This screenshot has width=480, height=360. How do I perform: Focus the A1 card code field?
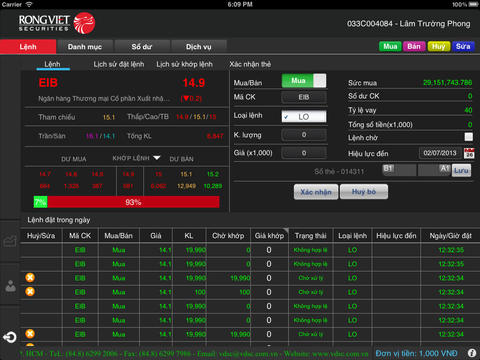434,170
